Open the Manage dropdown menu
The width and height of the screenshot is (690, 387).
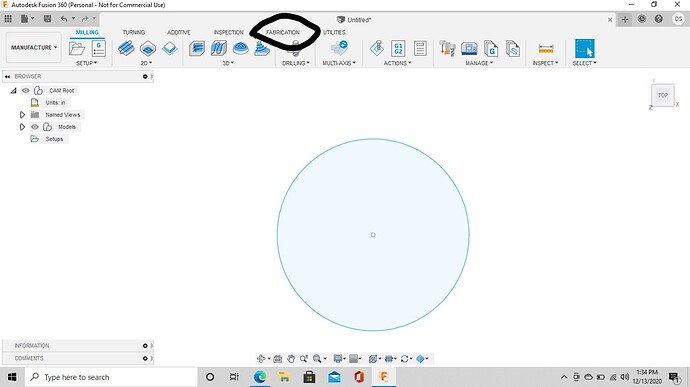pos(479,63)
